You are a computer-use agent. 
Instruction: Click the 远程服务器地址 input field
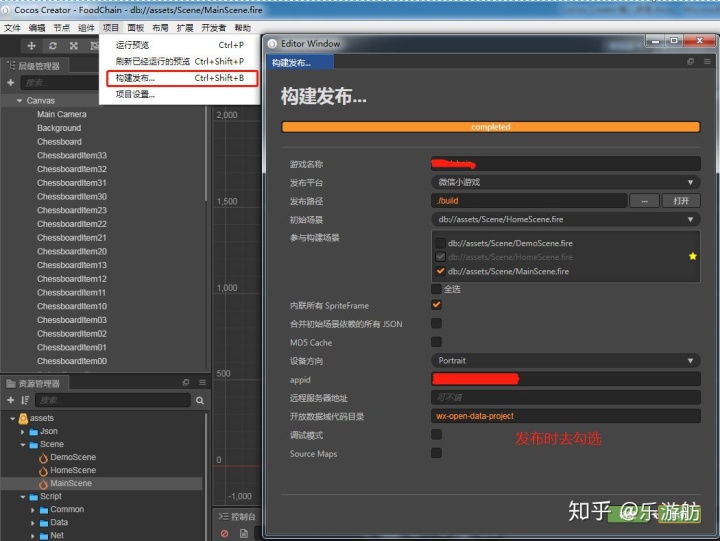click(566, 397)
